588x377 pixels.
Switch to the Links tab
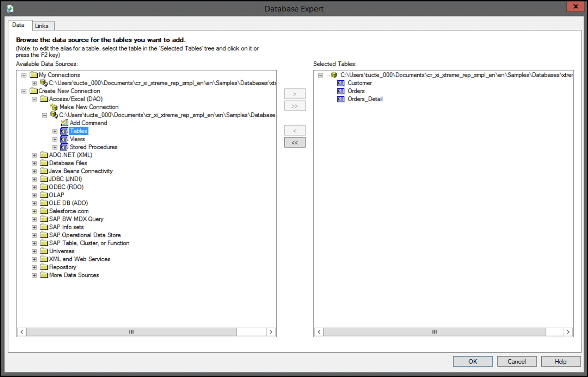pyautogui.click(x=42, y=25)
